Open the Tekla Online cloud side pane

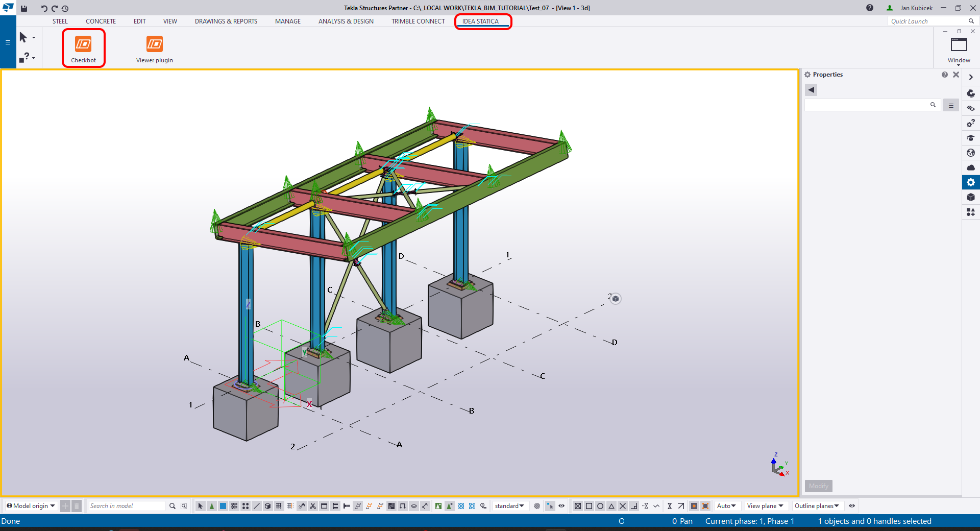[x=970, y=167]
